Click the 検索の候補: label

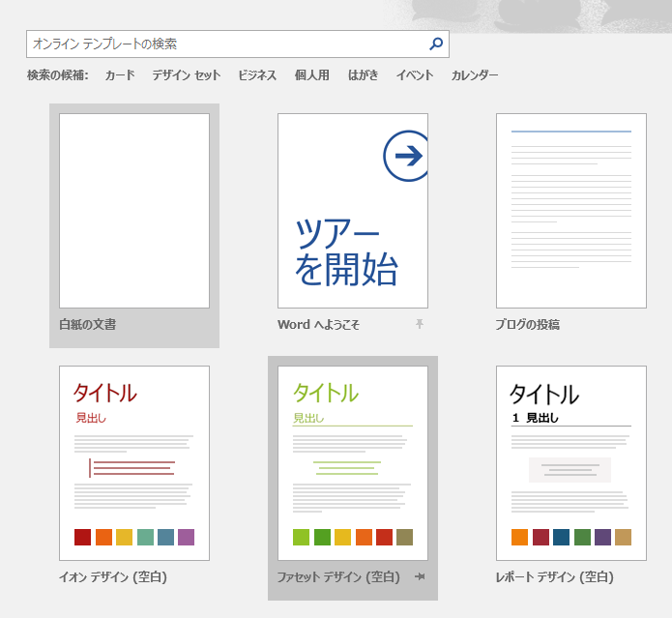click(58, 75)
